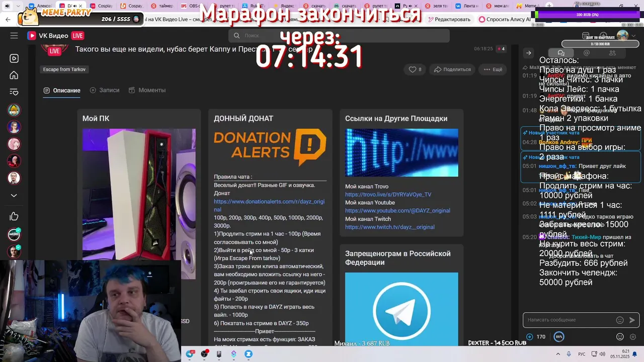644x362 pixels.
Task: Open the subscriptions list-heart icon
Action: [x=14, y=92]
